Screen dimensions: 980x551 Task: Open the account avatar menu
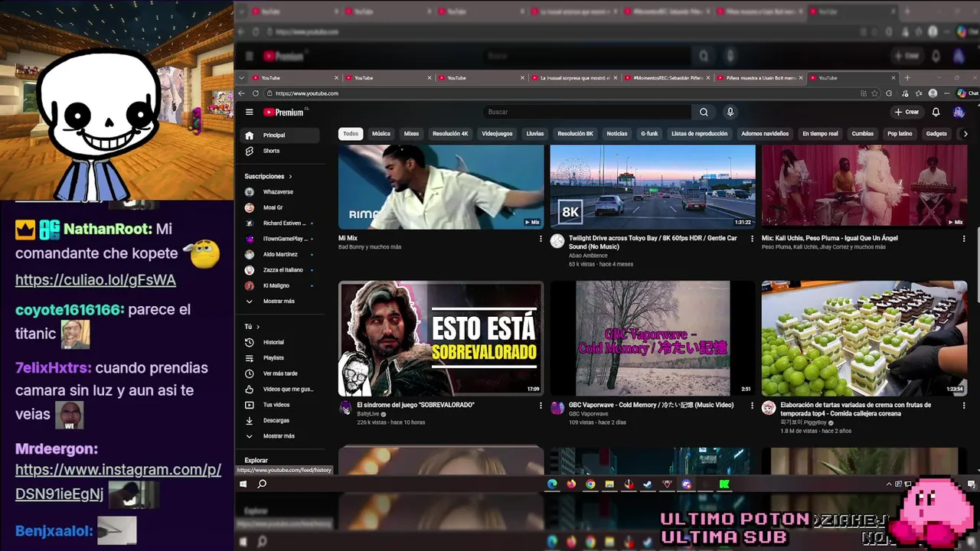pyautogui.click(x=959, y=112)
